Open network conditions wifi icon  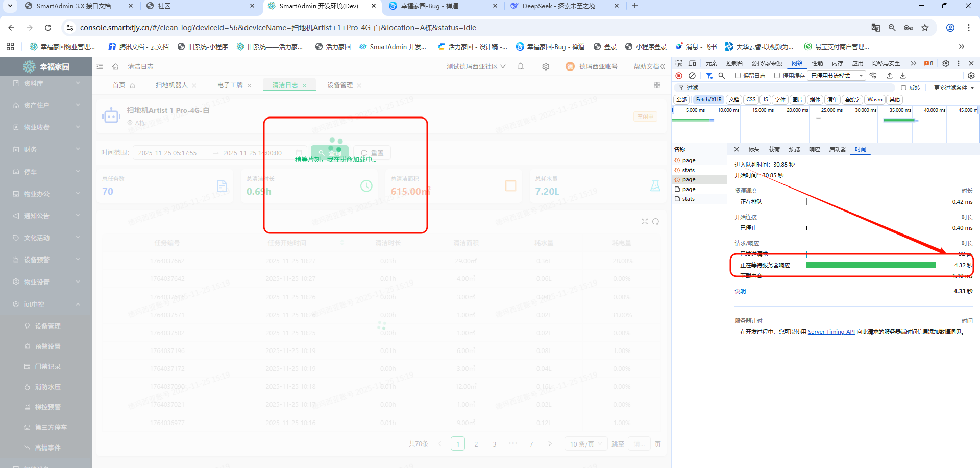873,76
